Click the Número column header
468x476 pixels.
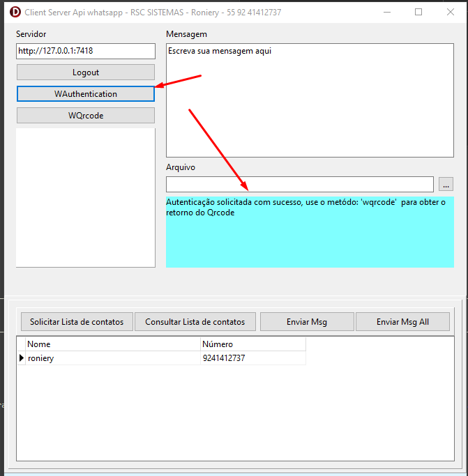click(251, 344)
